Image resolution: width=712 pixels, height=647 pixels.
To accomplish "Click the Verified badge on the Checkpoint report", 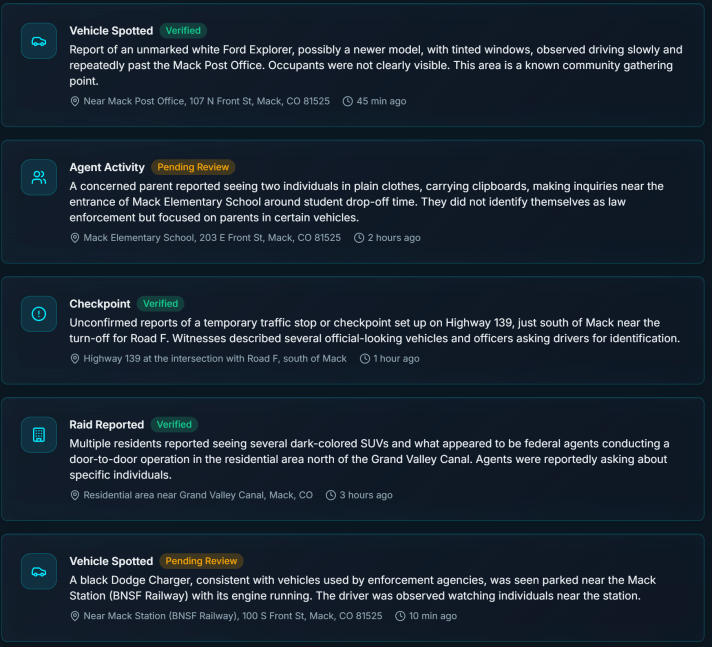I will pos(160,303).
